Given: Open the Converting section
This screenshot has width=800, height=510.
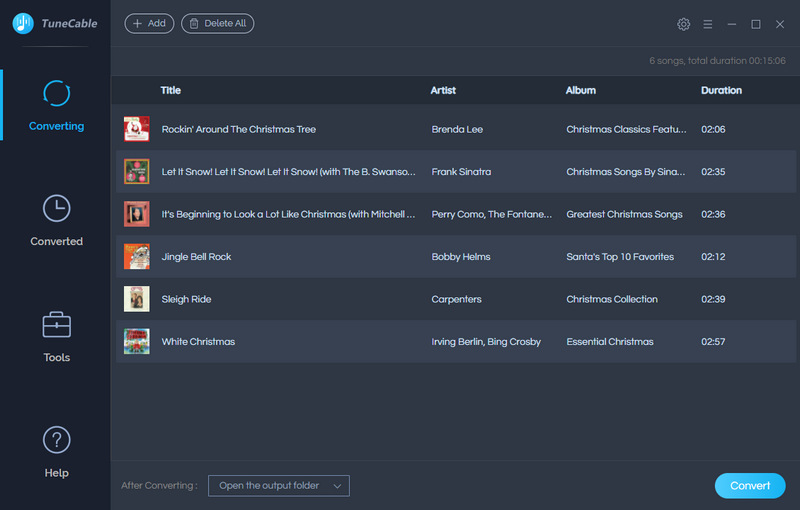Looking at the screenshot, I should pyautogui.click(x=56, y=106).
